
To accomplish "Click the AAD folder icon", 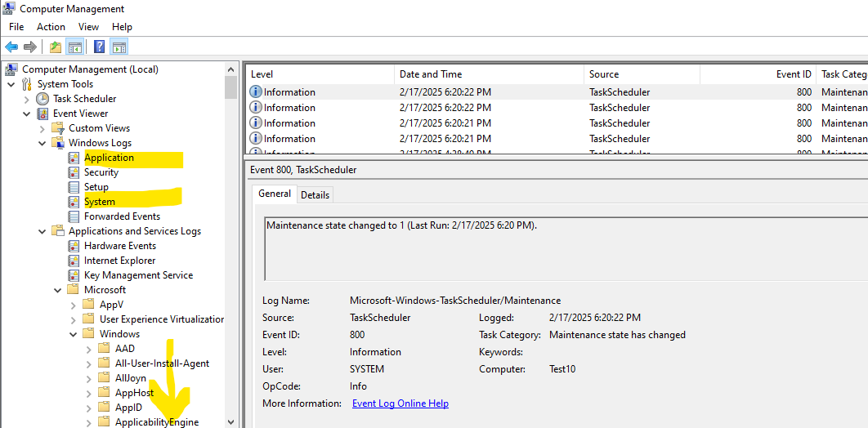I will (104, 349).
